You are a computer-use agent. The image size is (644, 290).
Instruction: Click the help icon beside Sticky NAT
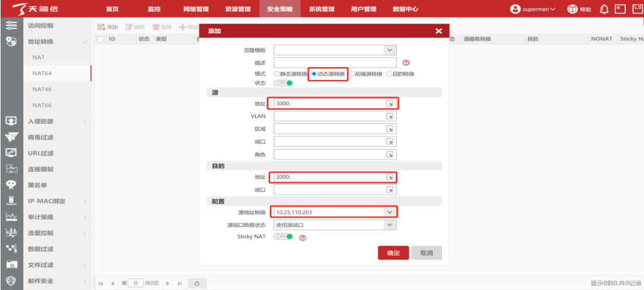pos(303,237)
